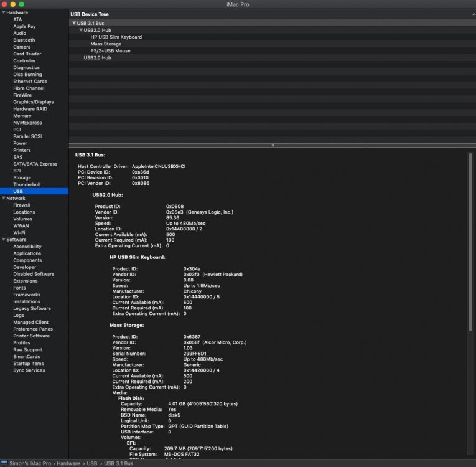Image resolution: width=476 pixels, height=467 pixels.
Task: Select SATA/SATA Express in the sidebar
Action: coord(35,164)
